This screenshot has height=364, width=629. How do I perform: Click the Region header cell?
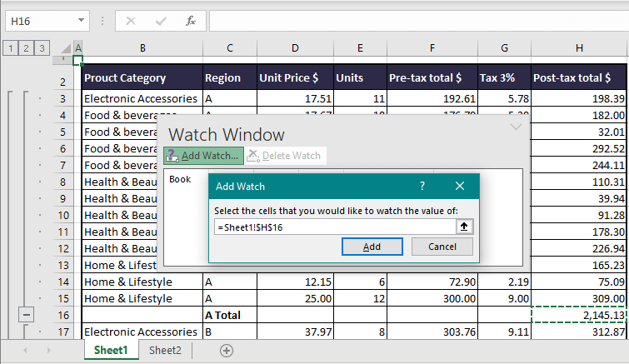(230, 77)
